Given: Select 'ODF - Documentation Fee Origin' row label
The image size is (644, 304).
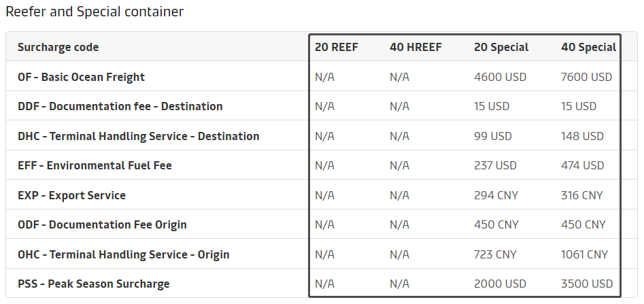Looking at the screenshot, I should pyautogui.click(x=102, y=225).
